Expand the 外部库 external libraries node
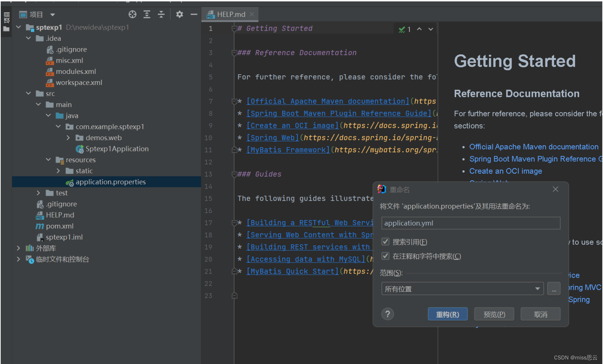Viewport: 603px width, 364px height. point(18,248)
